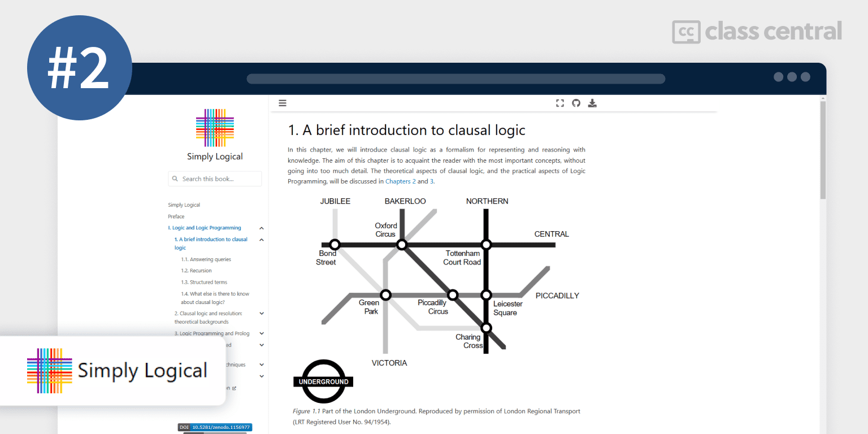Expand the '3. Logic Programming and Prolog' chevron
This screenshot has width=868, height=434.
click(x=261, y=334)
